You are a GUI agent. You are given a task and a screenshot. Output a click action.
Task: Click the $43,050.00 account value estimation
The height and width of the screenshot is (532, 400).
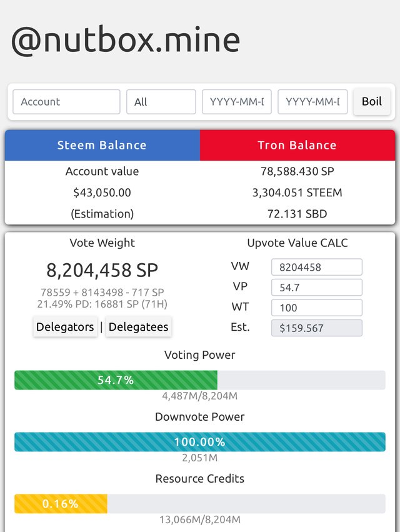pos(102,193)
